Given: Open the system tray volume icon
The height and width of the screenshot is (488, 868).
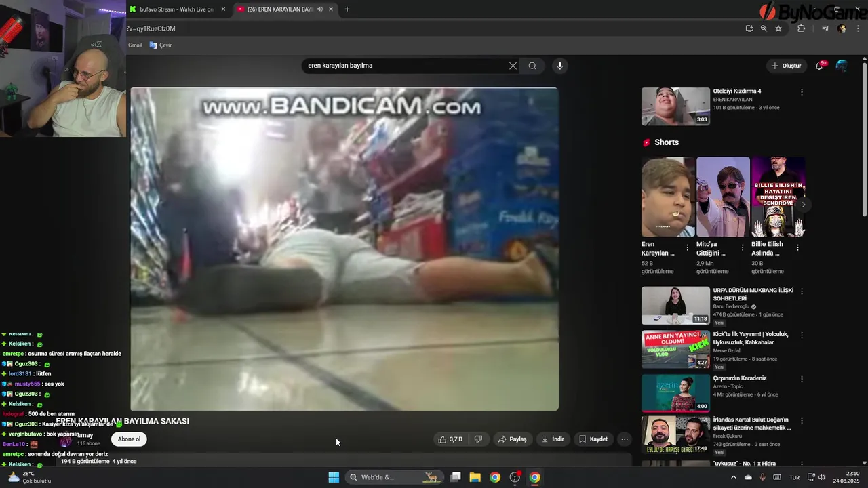Looking at the screenshot, I should [x=822, y=477].
